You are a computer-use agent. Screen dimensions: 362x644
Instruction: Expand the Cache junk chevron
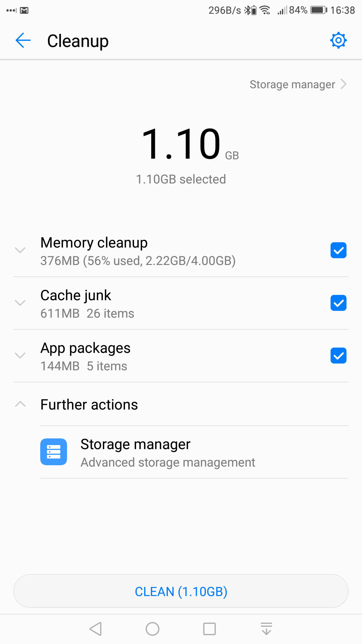coord(20,303)
